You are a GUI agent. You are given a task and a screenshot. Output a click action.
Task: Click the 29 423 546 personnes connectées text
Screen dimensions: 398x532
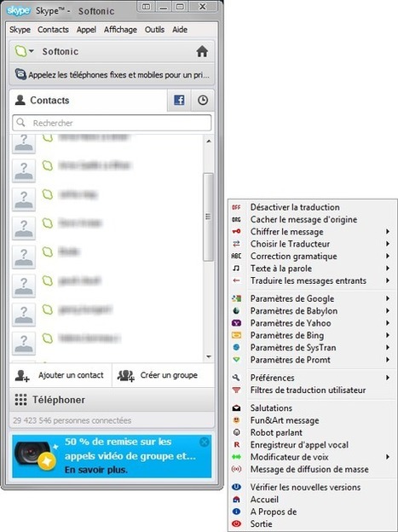click(72, 420)
